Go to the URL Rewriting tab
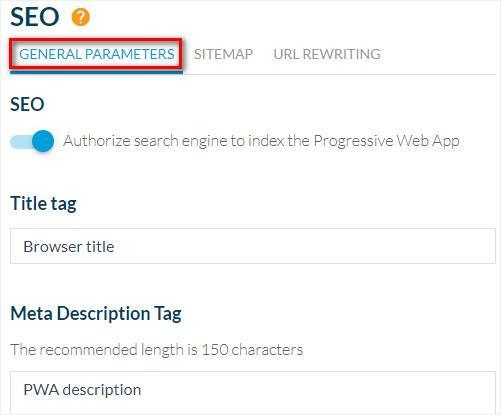Viewport: 501px width, 415px height. click(327, 54)
